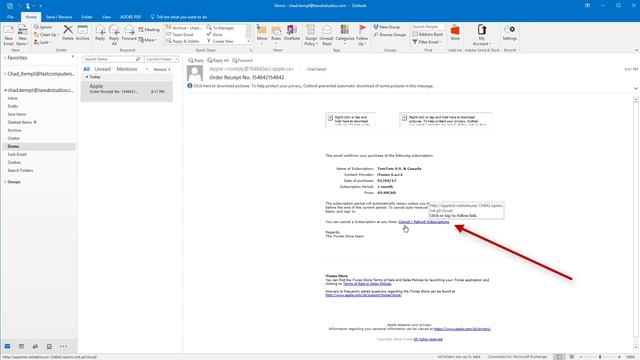The image size is (640, 360).
Task: Click the reading pane Reply All button
Action: [x=218, y=60]
